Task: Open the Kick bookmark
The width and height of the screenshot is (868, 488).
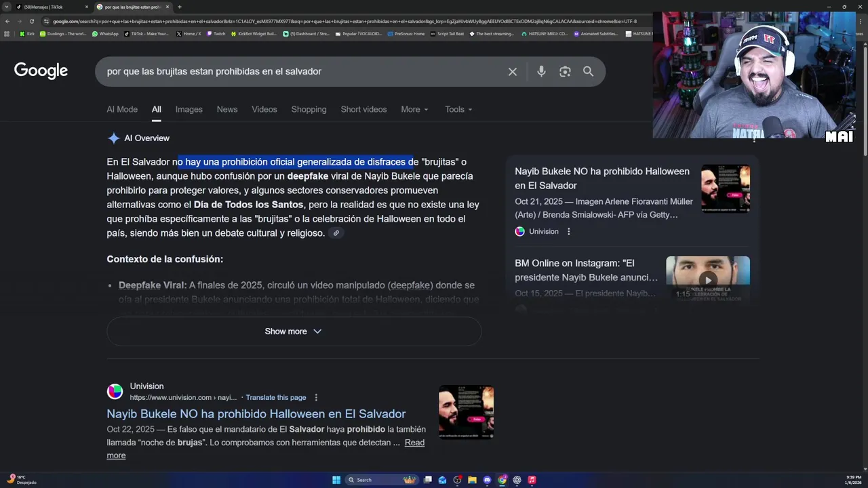Action: [27, 33]
